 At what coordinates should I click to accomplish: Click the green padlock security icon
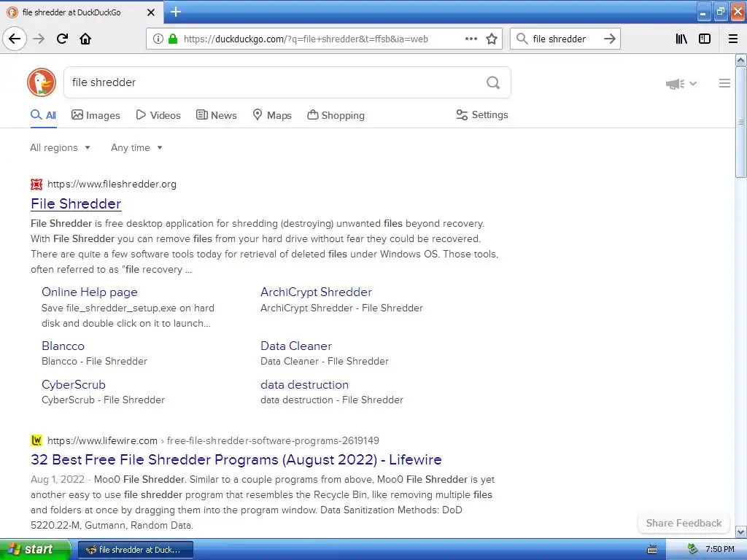pos(173,39)
